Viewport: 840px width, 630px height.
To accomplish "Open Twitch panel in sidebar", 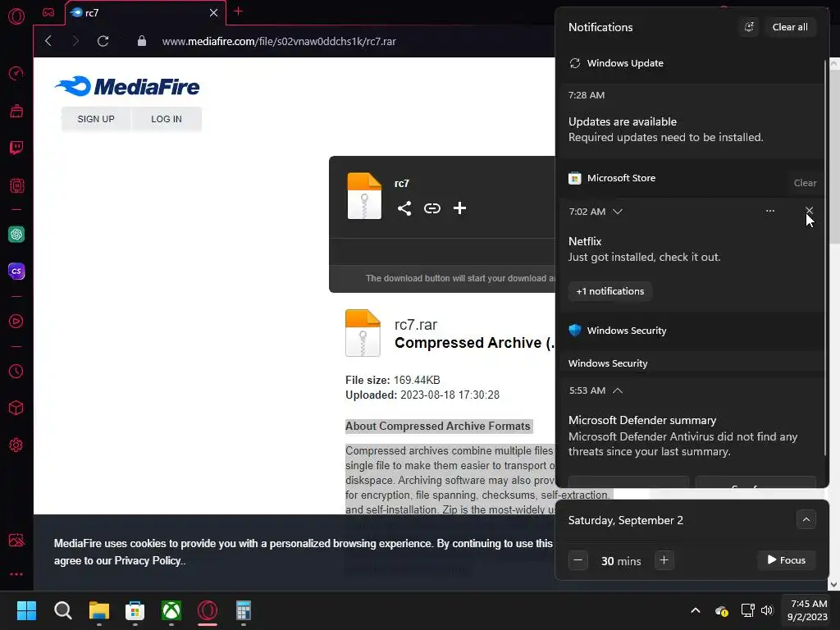I will (x=16, y=148).
